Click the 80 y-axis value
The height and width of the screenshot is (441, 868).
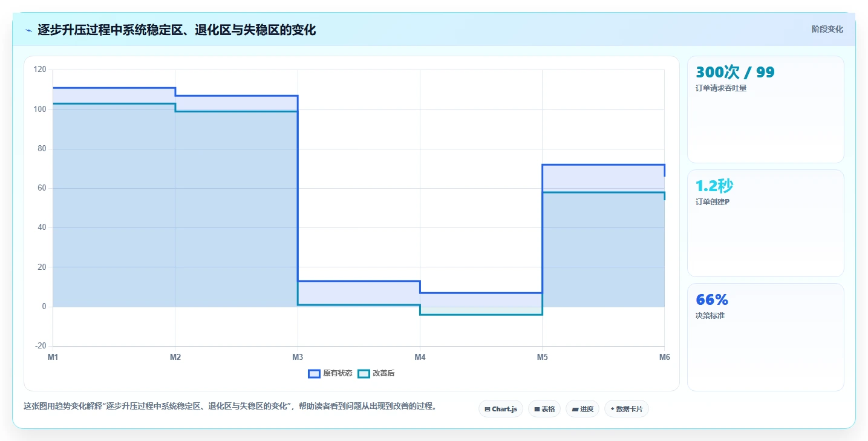(x=42, y=149)
